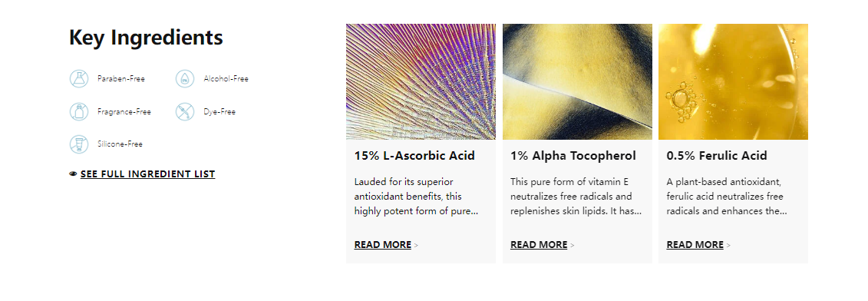Click the arrow after Alpha Tocopherol Read More
The image size is (868, 301).
point(572,245)
